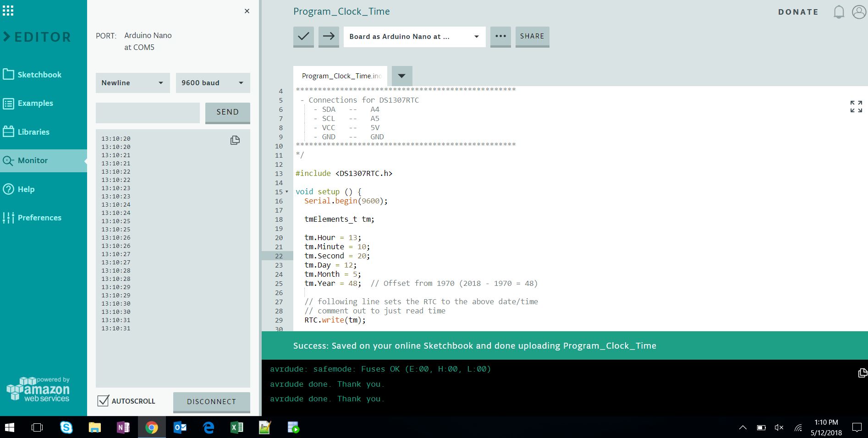Click the serial message input field
868x438 pixels.
[147, 112]
